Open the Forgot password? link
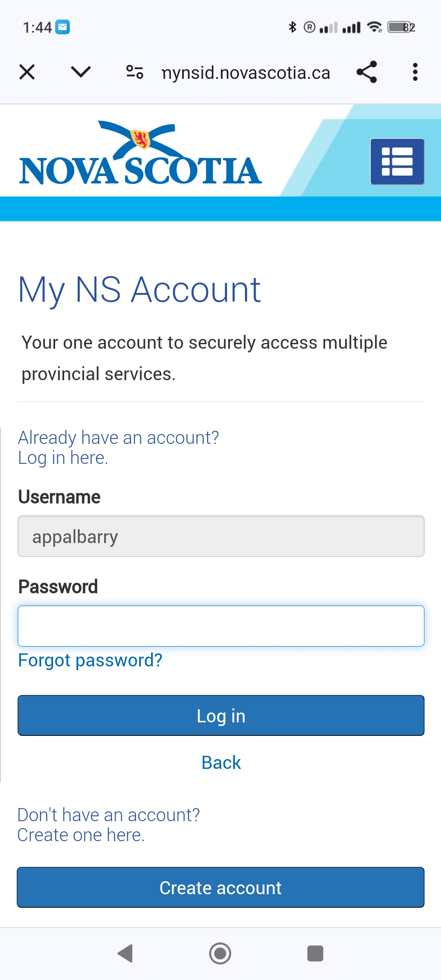This screenshot has height=980, width=441. (90, 660)
